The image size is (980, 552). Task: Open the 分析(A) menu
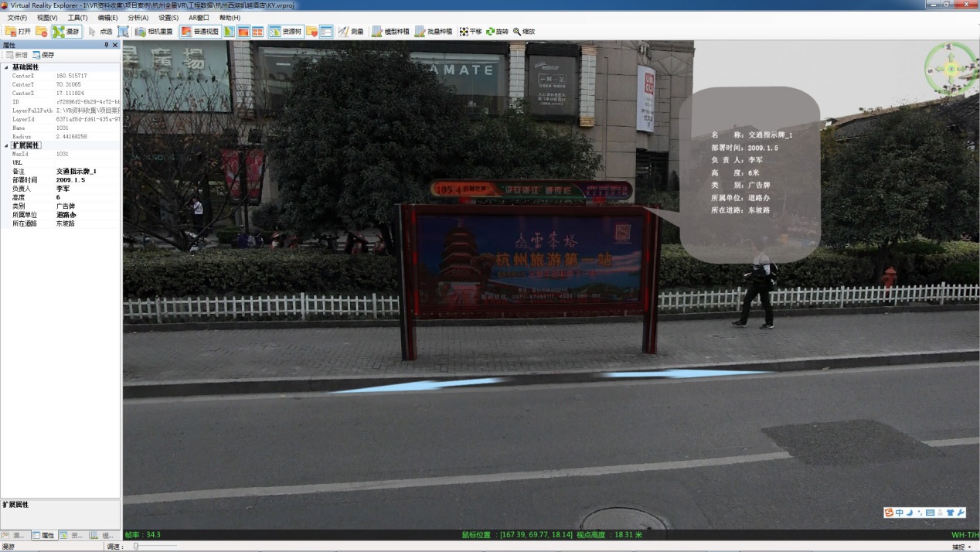138,18
